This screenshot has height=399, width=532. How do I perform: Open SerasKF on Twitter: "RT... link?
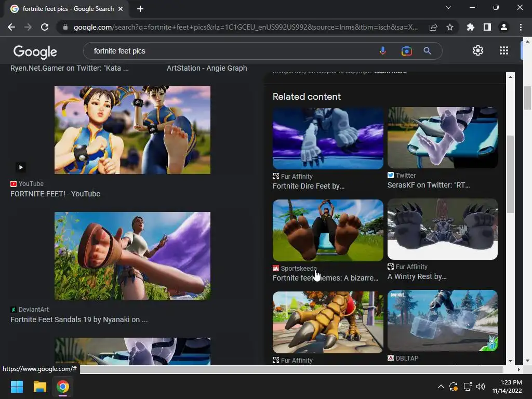tap(429, 185)
